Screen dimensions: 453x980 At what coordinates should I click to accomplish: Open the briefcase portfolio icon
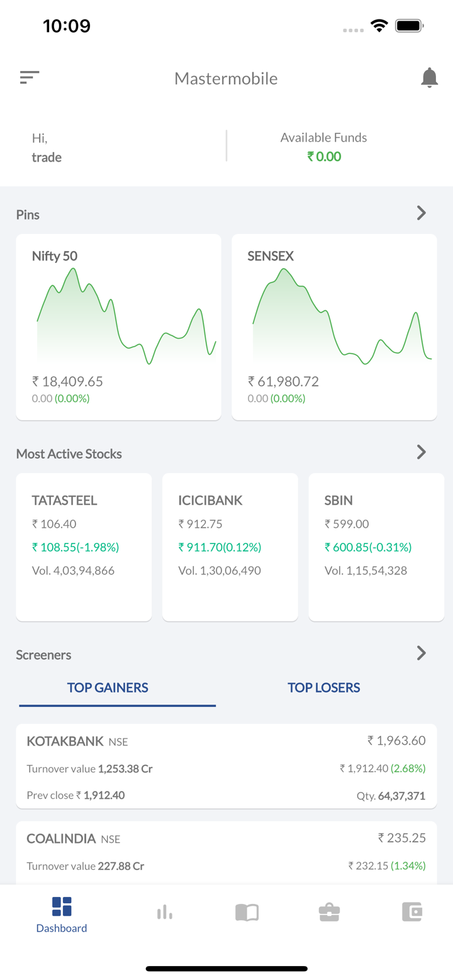pos(329,912)
